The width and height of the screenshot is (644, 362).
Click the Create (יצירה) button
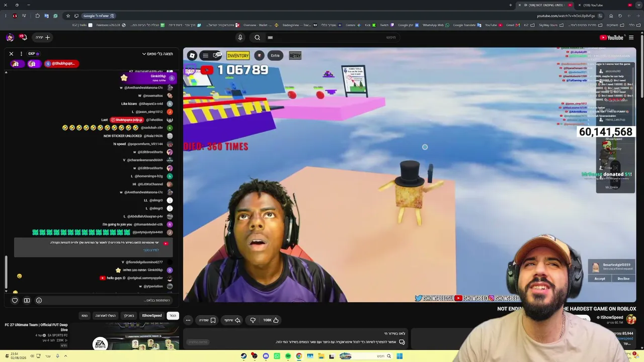(x=43, y=37)
